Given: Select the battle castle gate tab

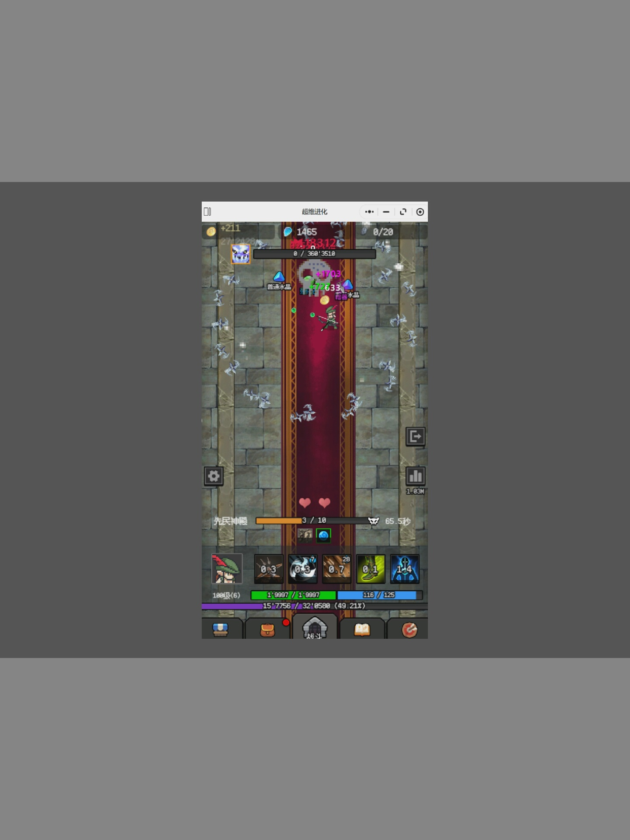Looking at the screenshot, I should [315, 627].
